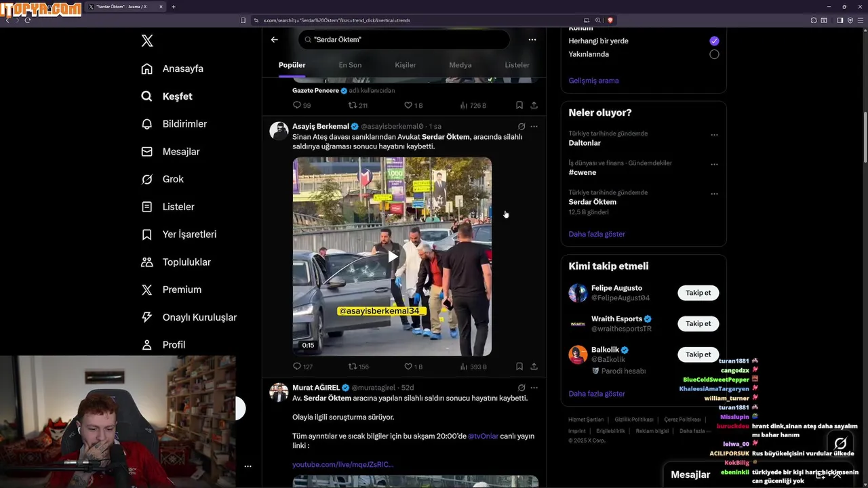Open more options for the Murat AĞIREL tweet
Screen dimensions: 868x488
(x=534, y=388)
